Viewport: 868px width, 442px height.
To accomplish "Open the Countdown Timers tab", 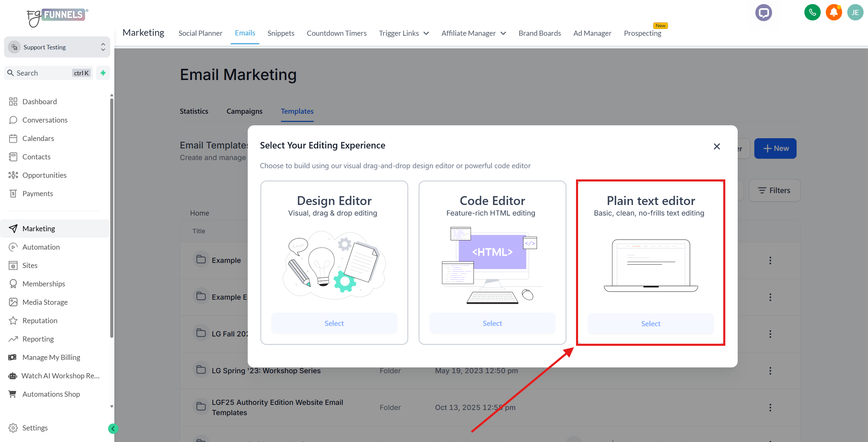I will click(x=337, y=33).
